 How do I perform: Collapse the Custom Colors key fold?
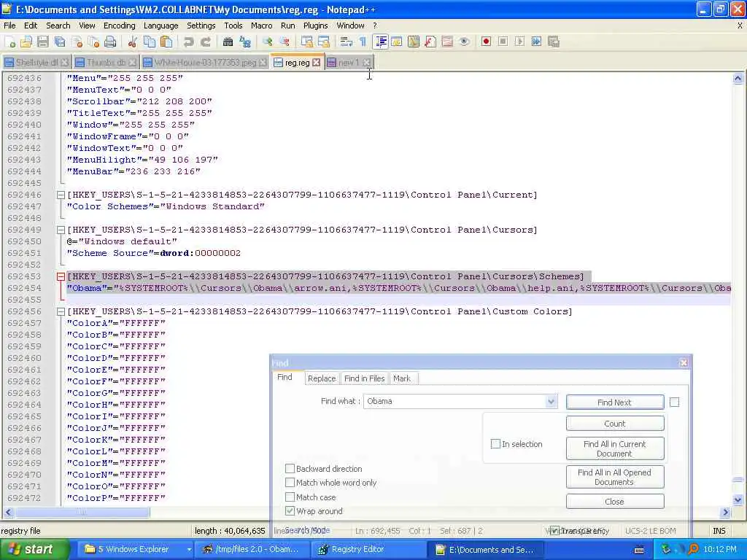click(x=61, y=312)
